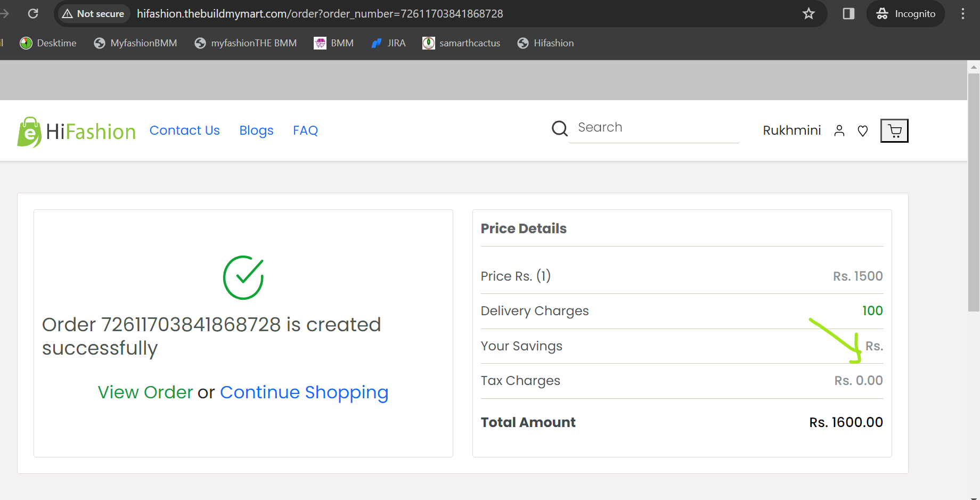Screen dimensions: 980x500
Task: Click the View Order link
Action: (145, 392)
